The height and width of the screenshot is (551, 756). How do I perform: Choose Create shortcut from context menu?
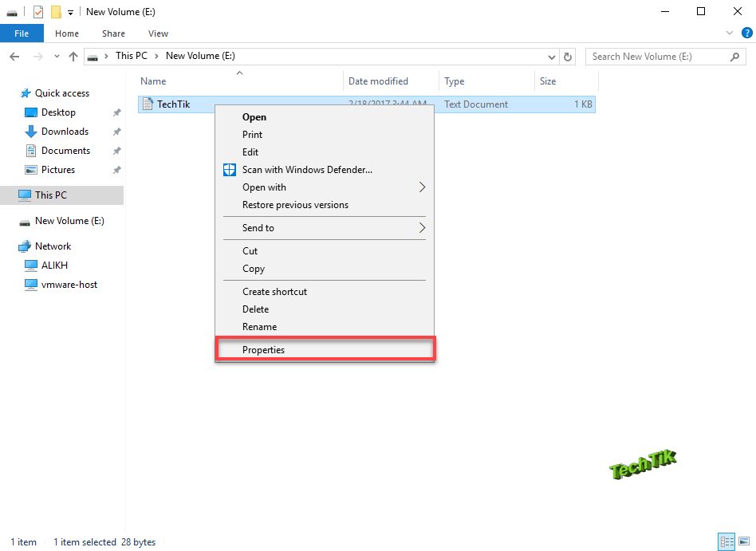325,292
